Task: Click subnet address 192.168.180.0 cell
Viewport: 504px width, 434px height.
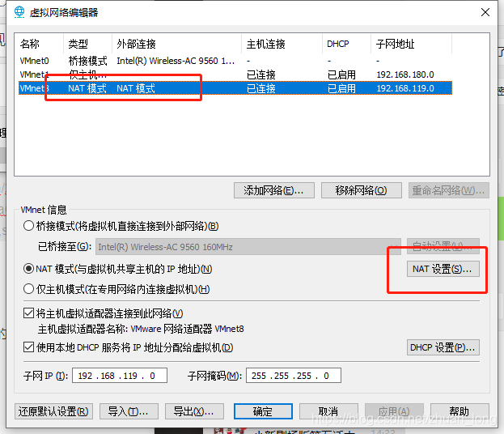Action: coord(405,74)
